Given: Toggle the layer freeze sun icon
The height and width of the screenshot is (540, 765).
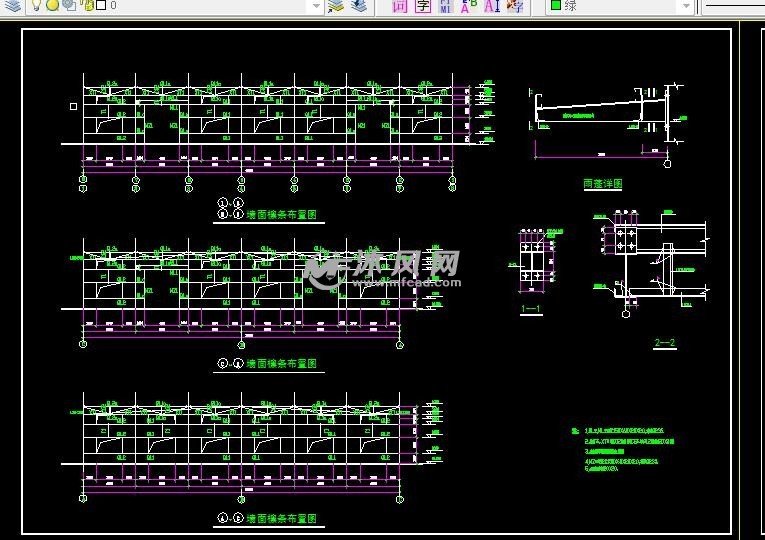Looking at the screenshot, I should click(52, 6).
